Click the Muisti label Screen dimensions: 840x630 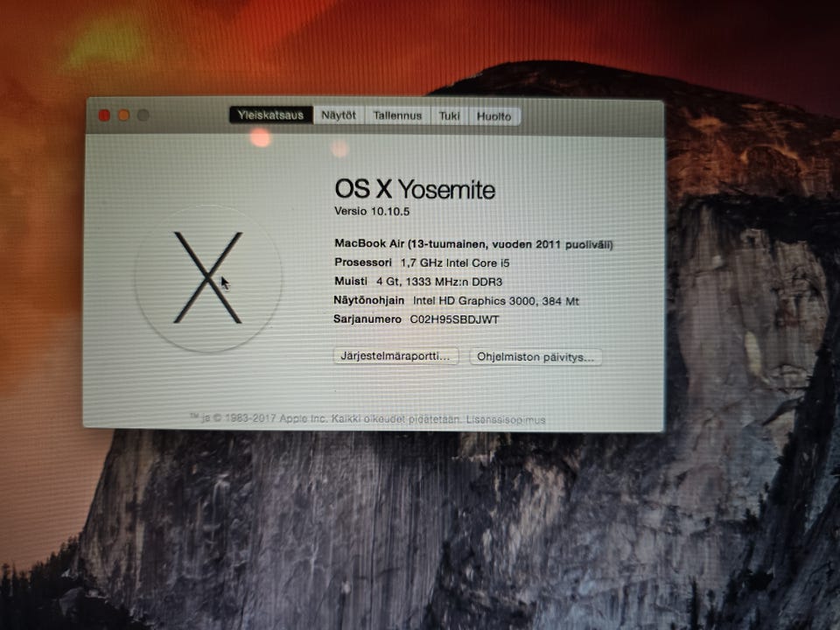click(351, 281)
